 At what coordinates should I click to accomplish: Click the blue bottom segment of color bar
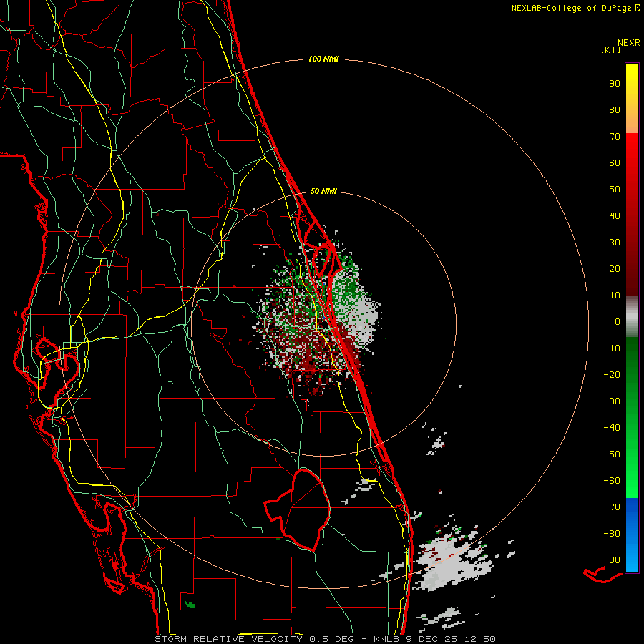(x=632, y=535)
